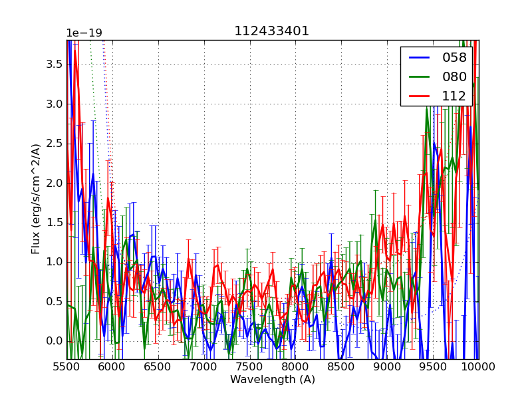Click the 8500 x-axis tick label

point(342,367)
